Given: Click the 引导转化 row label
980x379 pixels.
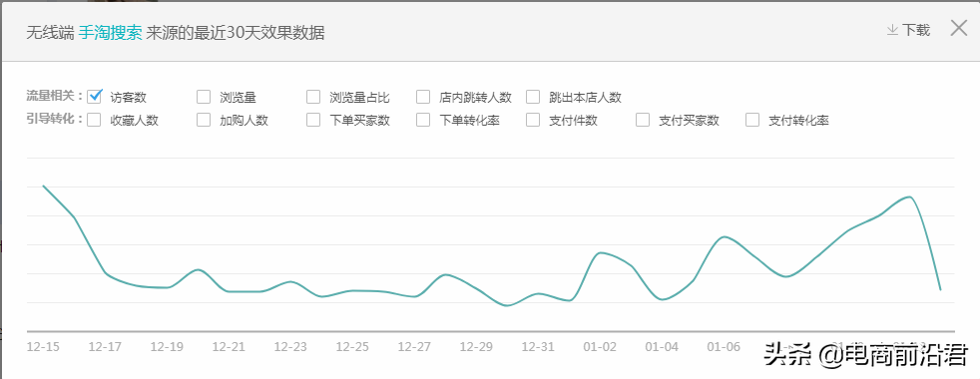Looking at the screenshot, I should tap(54, 120).
